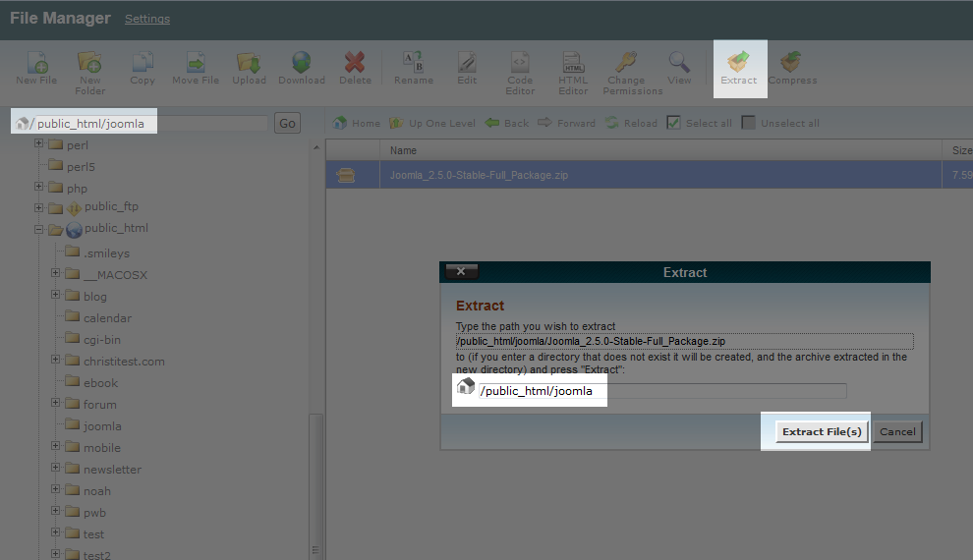Expand the forum folder in tree

click(56, 403)
